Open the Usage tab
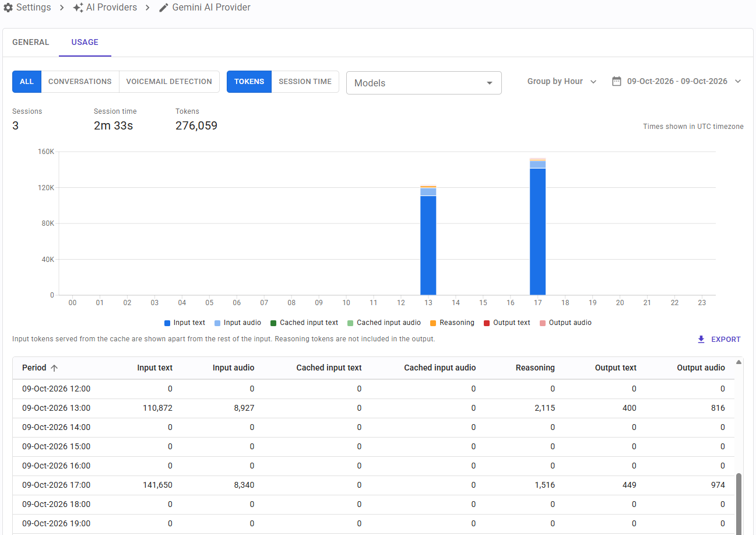756x535 pixels. (85, 43)
